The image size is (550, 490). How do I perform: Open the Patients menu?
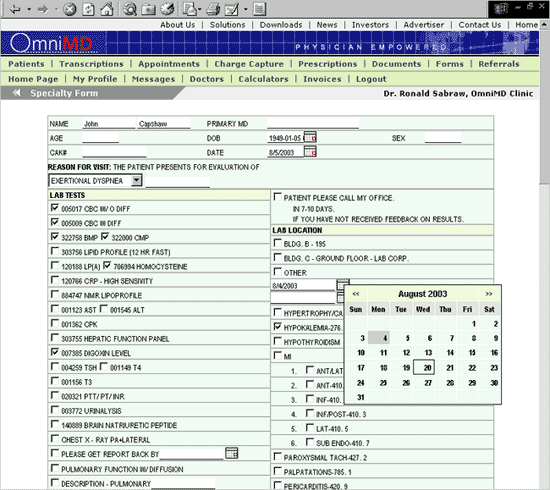(26, 64)
